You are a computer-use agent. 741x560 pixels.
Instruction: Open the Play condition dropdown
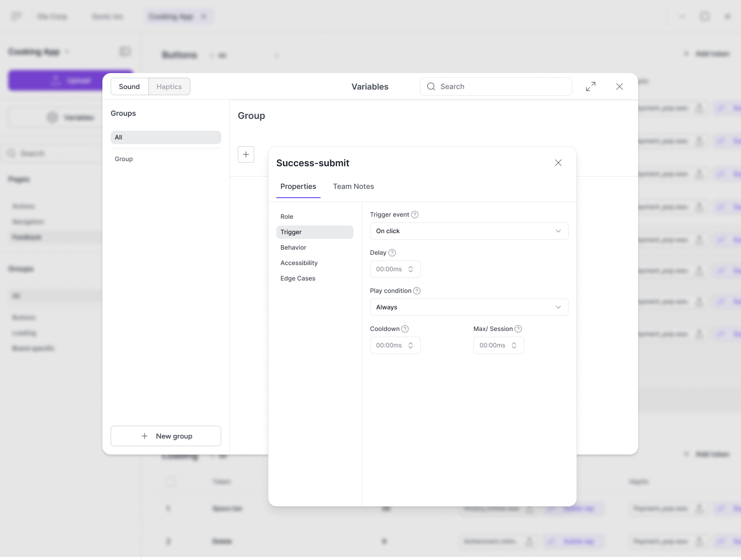tap(469, 307)
